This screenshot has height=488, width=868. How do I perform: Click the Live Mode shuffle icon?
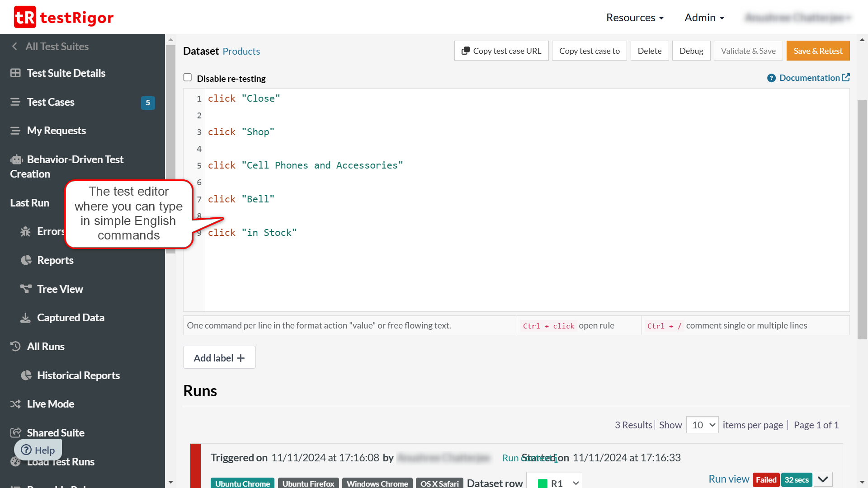[x=15, y=404]
